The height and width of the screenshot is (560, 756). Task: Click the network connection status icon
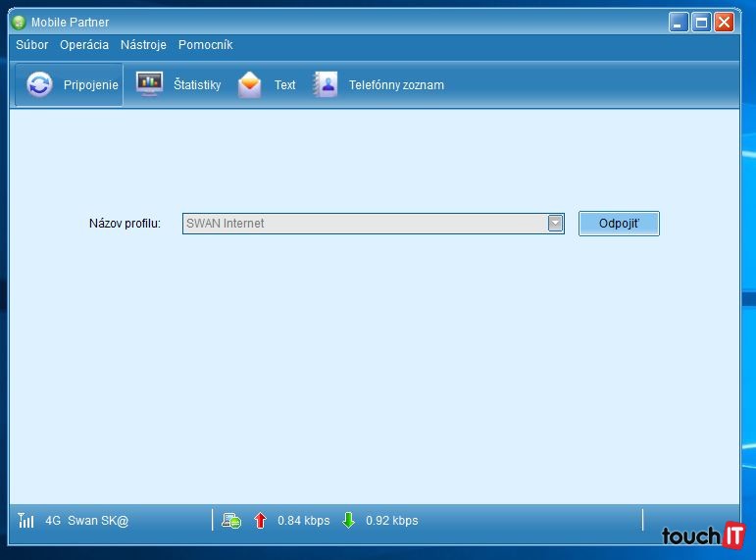pyautogui.click(x=231, y=521)
